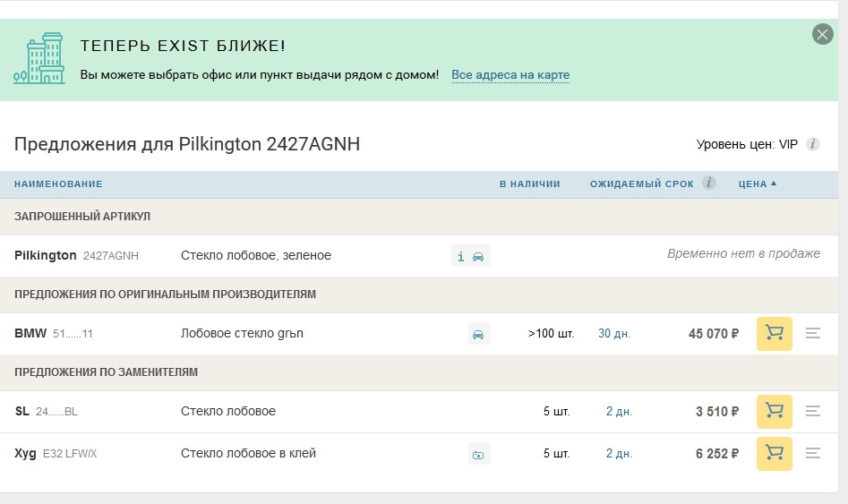Add Xyg windshield to cart
Viewport: 848px width, 504px height.
tap(774, 454)
